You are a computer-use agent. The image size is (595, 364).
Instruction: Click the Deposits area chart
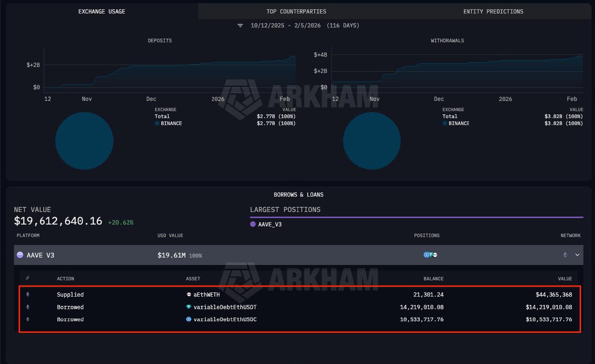(x=170, y=70)
